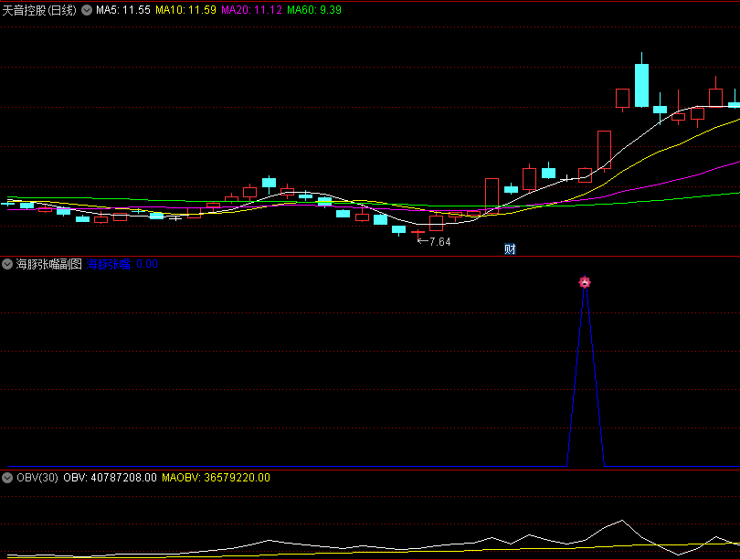Viewport: 740px width, 560px height.
Task: Select the MA5: 11.55 label
Action: coord(123,10)
